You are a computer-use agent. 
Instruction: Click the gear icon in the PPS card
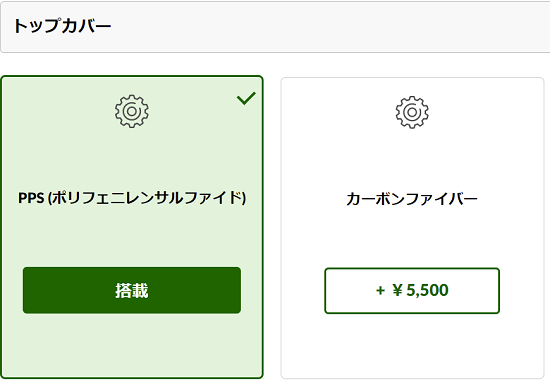pyautogui.click(x=132, y=111)
